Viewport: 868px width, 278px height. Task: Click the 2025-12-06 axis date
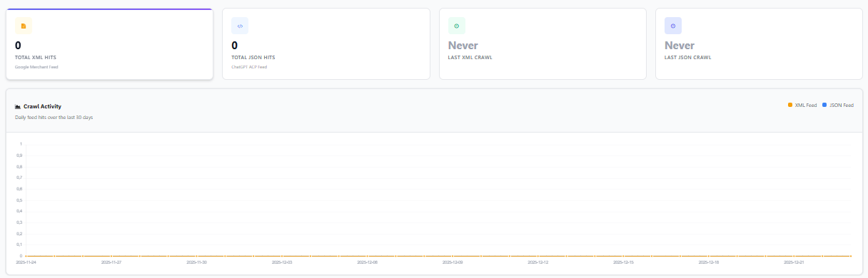[x=367, y=262]
